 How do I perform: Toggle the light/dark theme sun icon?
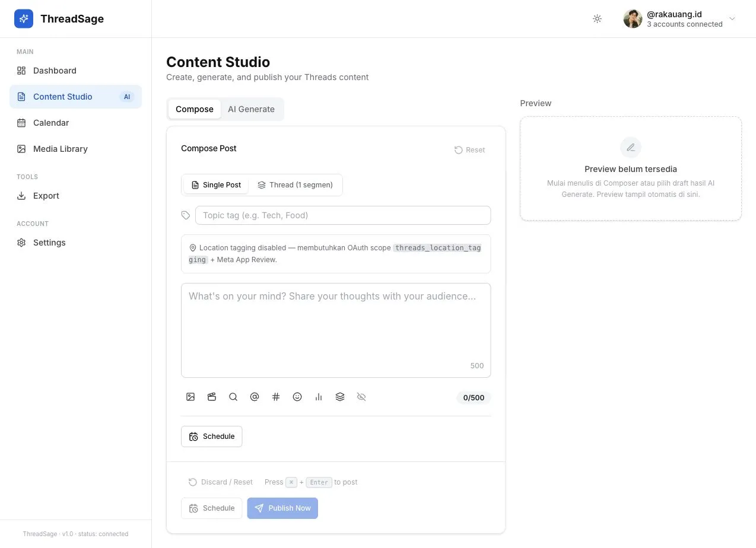click(x=598, y=19)
